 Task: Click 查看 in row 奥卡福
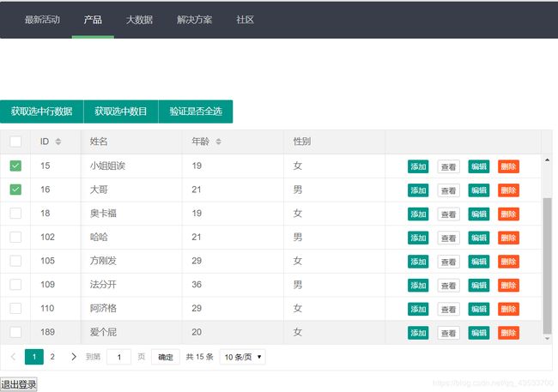pos(448,214)
